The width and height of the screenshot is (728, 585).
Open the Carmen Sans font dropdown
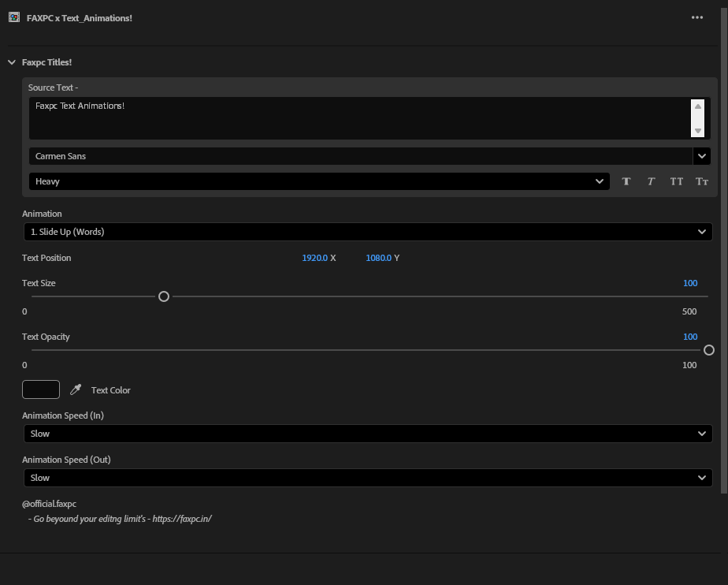coord(700,156)
